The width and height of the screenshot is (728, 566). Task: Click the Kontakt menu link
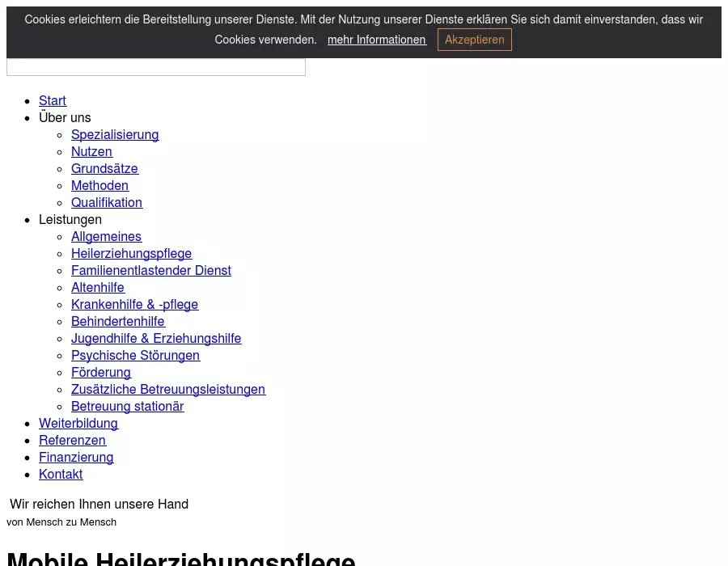click(61, 474)
